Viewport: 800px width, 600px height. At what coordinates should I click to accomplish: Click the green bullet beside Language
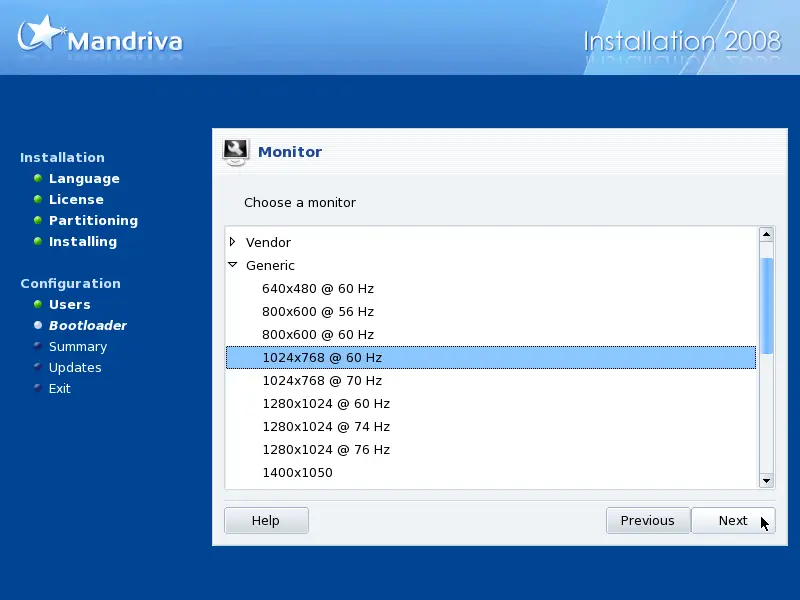click(38, 178)
